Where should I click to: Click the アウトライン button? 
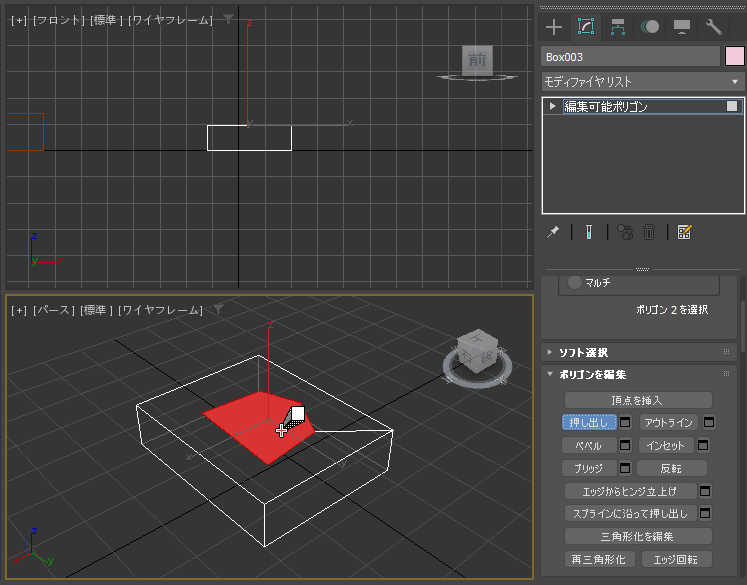(x=668, y=422)
